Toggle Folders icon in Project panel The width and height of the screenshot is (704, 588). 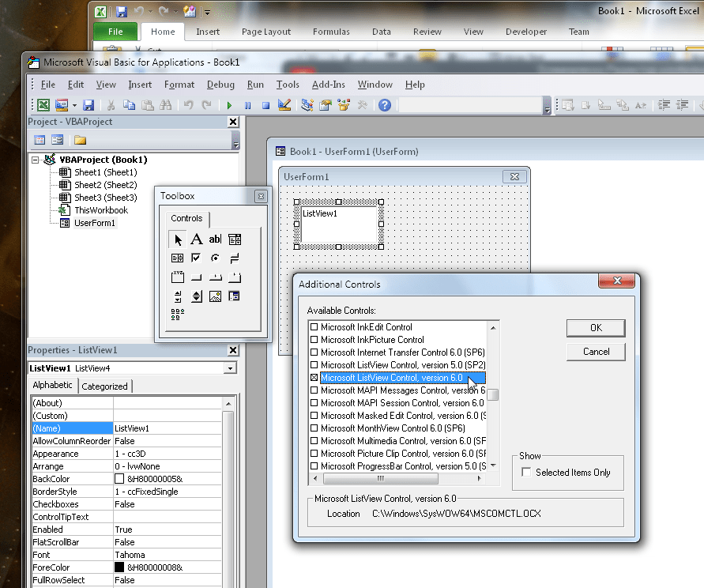click(81, 140)
